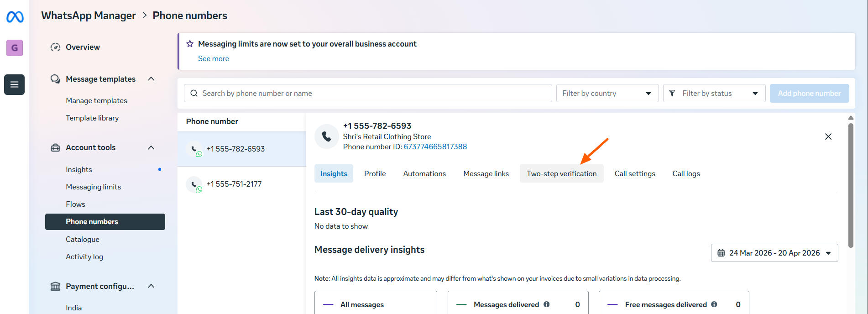Click the search magnifier icon
The image size is (868, 314).
194,93
